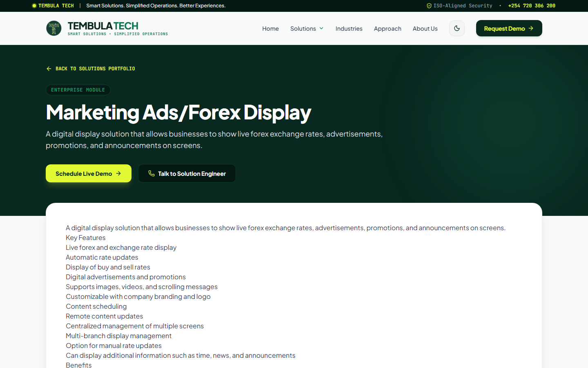
Task: Click the Tembula Tech circular logo icon
Action: tap(54, 28)
